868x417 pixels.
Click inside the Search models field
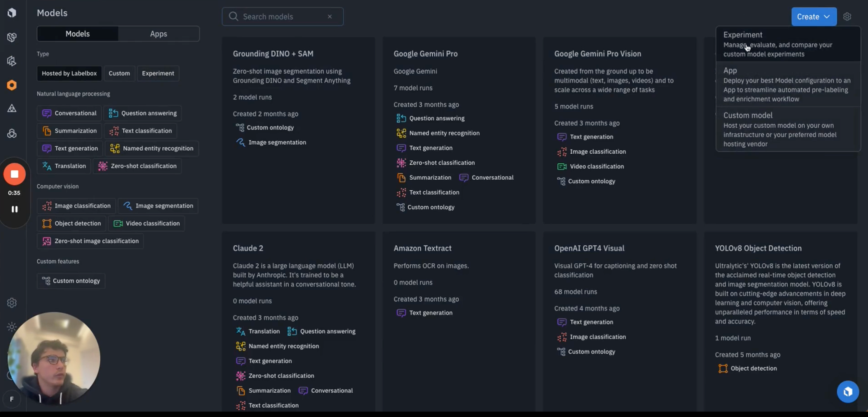(283, 17)
